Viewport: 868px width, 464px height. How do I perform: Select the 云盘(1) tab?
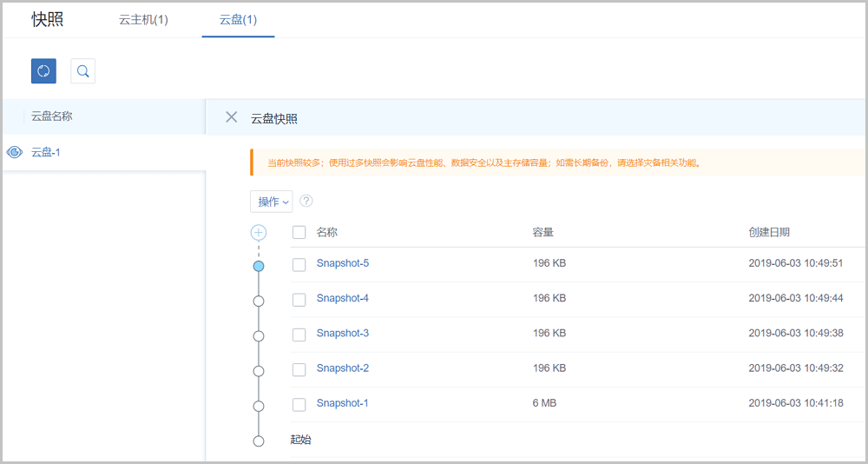pos(238,20)
